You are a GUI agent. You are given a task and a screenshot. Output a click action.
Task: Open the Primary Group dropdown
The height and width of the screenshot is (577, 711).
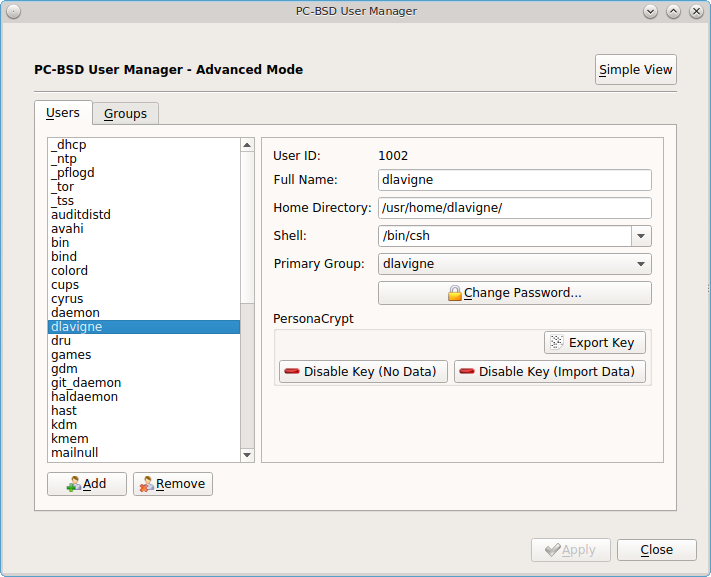coord(515,264)
